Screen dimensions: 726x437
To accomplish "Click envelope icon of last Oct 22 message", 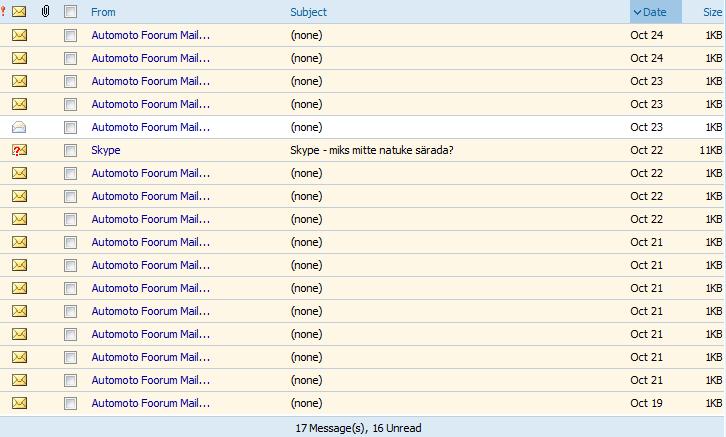I will point(19,219).
